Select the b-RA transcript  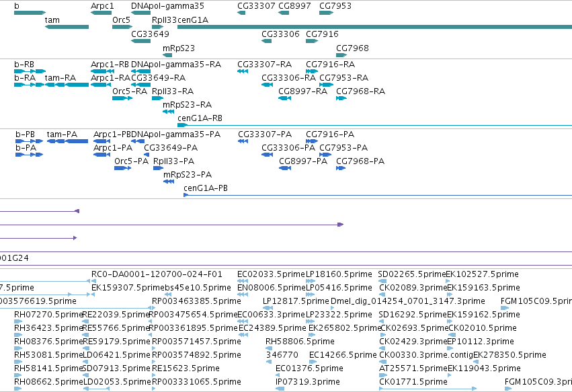click(x=29, y=85)
